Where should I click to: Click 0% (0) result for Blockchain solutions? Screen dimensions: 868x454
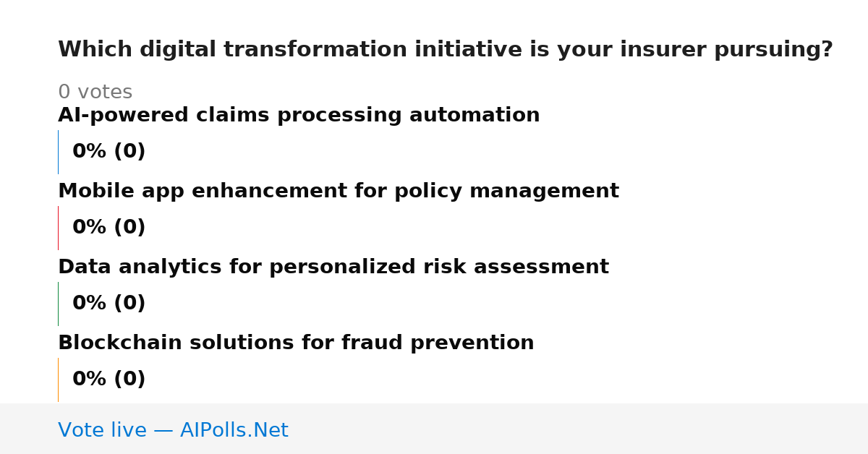(109, 380)
